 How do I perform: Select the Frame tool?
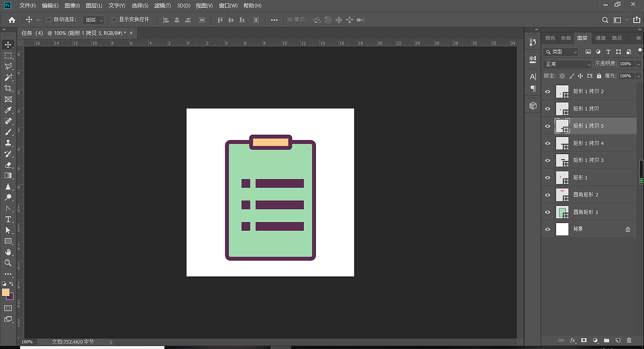8,99
